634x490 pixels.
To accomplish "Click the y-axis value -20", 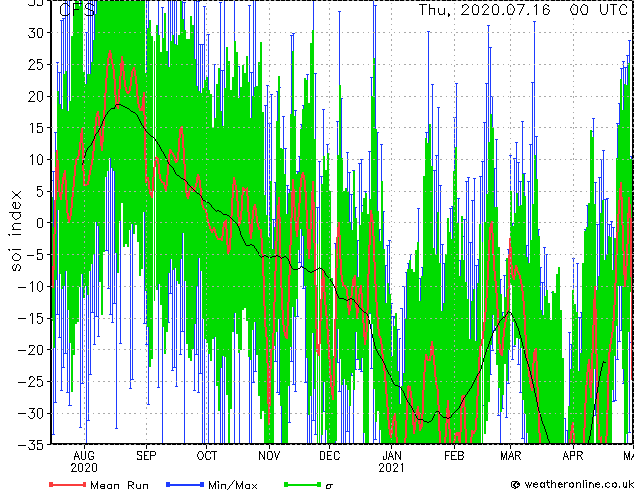I will [31, 350].
